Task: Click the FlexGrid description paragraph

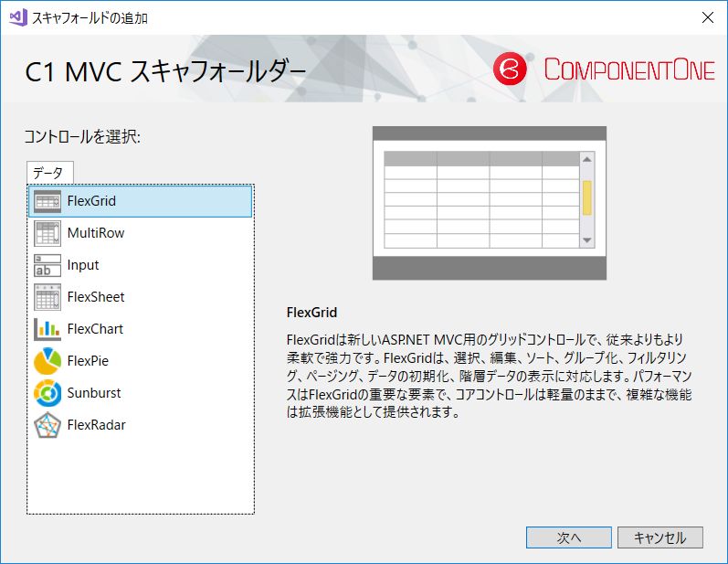Action: point(490,376)
